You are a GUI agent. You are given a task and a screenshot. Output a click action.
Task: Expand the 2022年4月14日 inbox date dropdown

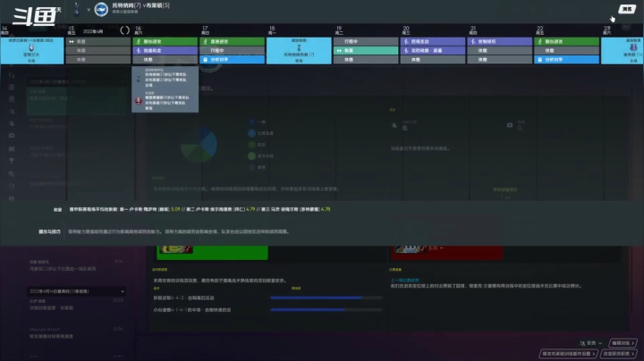click(x=77, y=291)
